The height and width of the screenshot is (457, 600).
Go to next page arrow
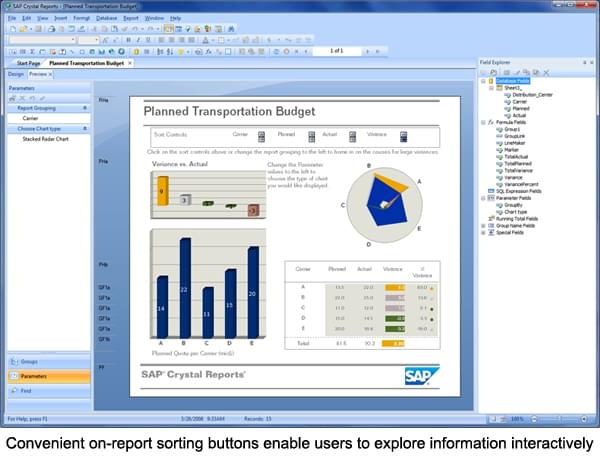[368, 51]
